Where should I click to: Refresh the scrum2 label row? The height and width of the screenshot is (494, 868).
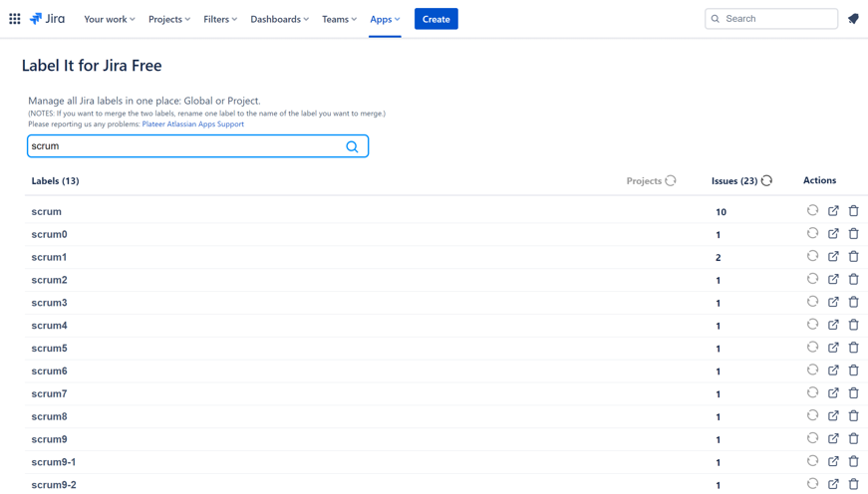coord(812,278)
